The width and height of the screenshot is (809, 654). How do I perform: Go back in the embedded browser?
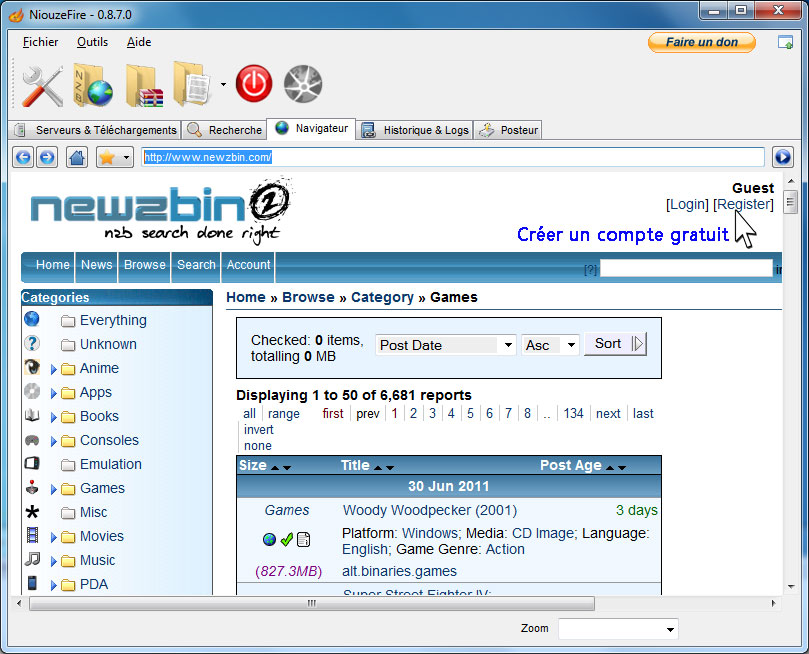23,157
